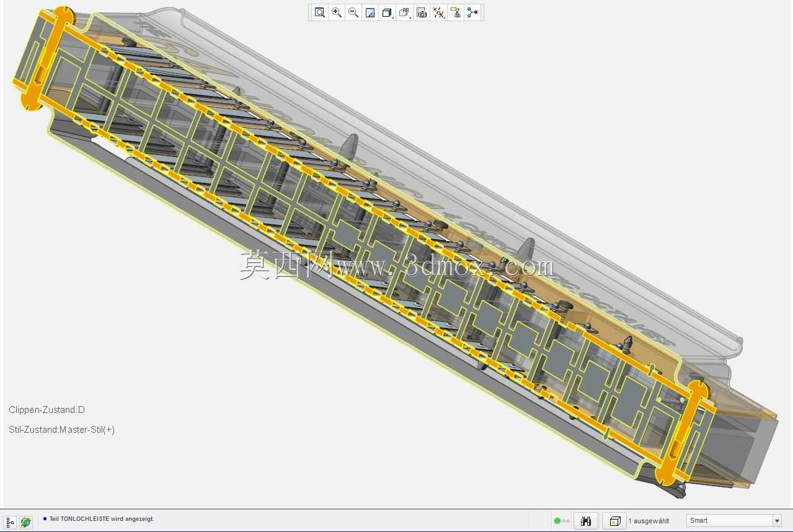Open the display style cube dropdown
The height and width of the screenshot is (532, 793).
388,12
